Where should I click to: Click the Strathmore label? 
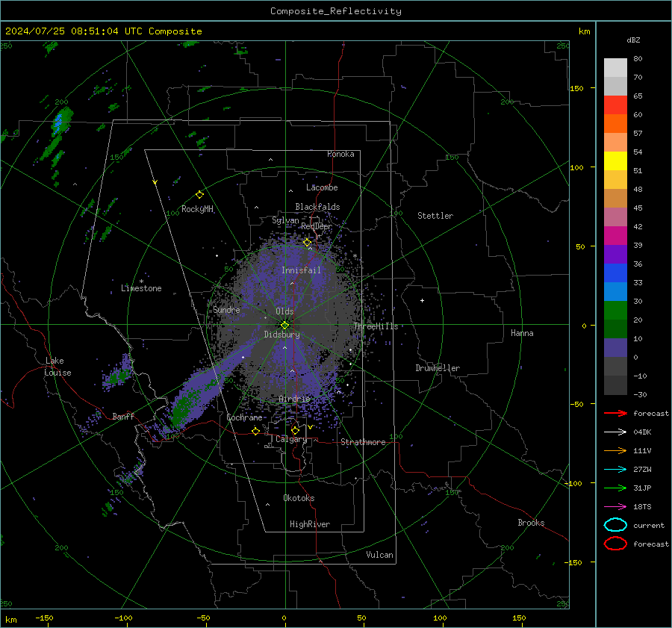tap(363, 442)
